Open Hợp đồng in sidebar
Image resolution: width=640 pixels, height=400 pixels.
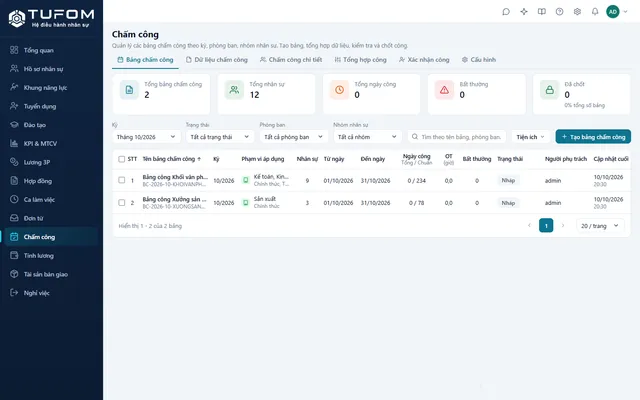pyautogui.click(x=51, y=181)
